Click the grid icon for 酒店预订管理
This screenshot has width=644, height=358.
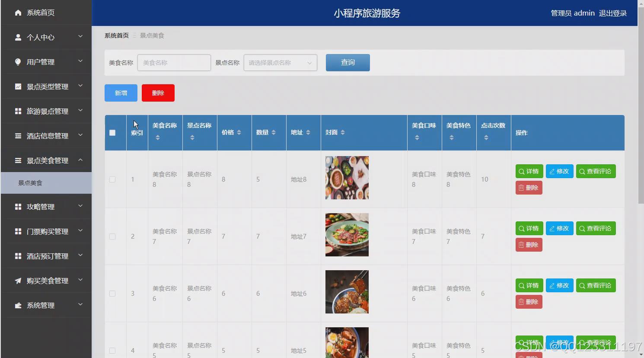click(x=18, y=256)
